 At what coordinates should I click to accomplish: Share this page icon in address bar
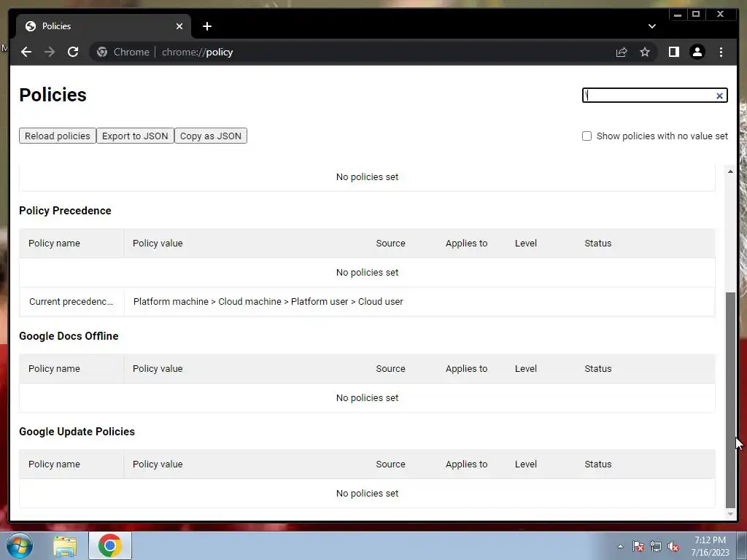622,52
